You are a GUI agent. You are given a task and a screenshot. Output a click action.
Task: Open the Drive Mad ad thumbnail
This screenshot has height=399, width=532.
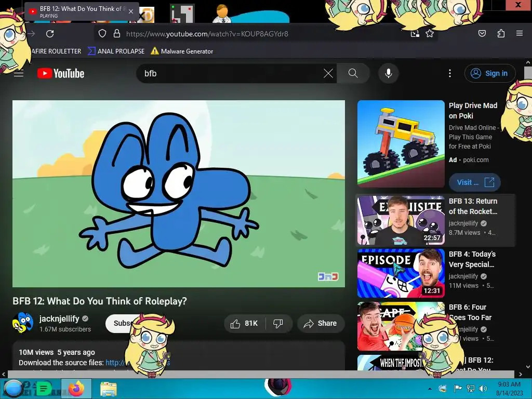401,143
